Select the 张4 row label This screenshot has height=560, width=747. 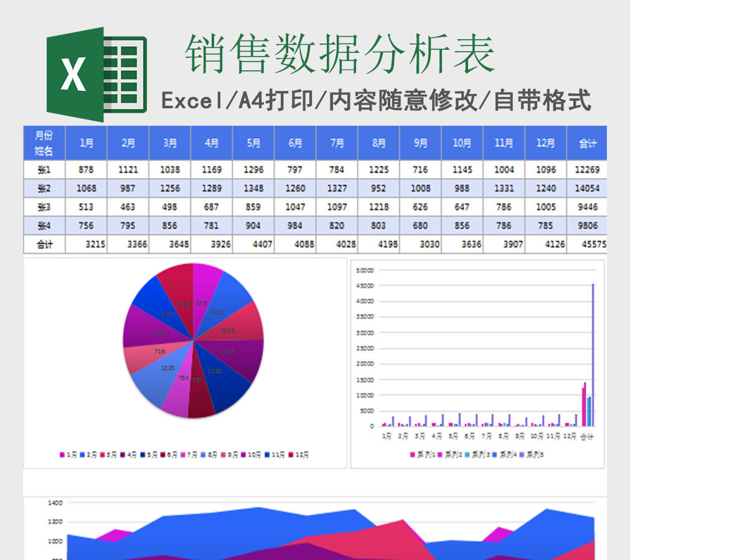tap(44, 226)
